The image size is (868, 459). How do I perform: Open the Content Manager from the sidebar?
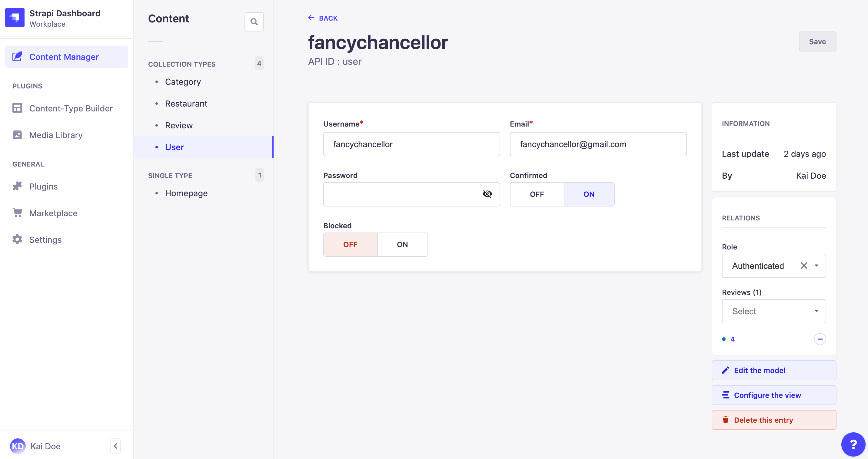(x=64, y=57)
